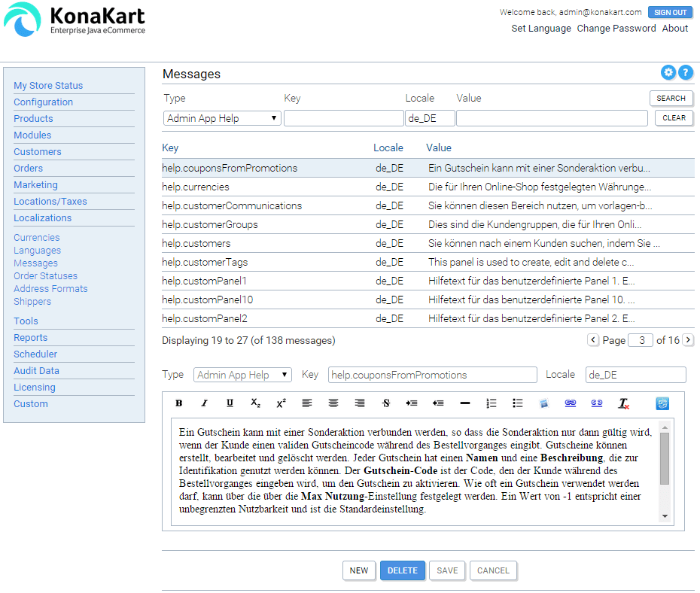
Task: Select Messages in the left sidebar
Action: pos(35,263)
